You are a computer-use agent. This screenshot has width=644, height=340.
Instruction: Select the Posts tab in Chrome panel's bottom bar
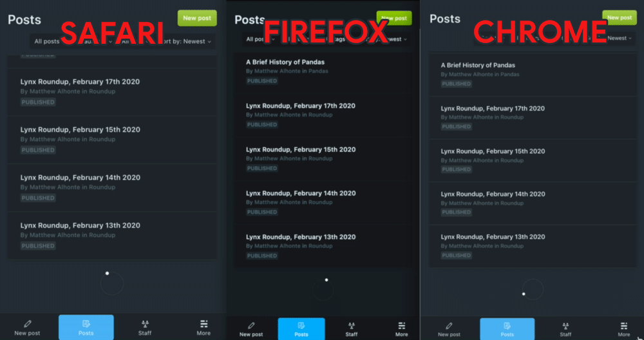pos(507,329)
